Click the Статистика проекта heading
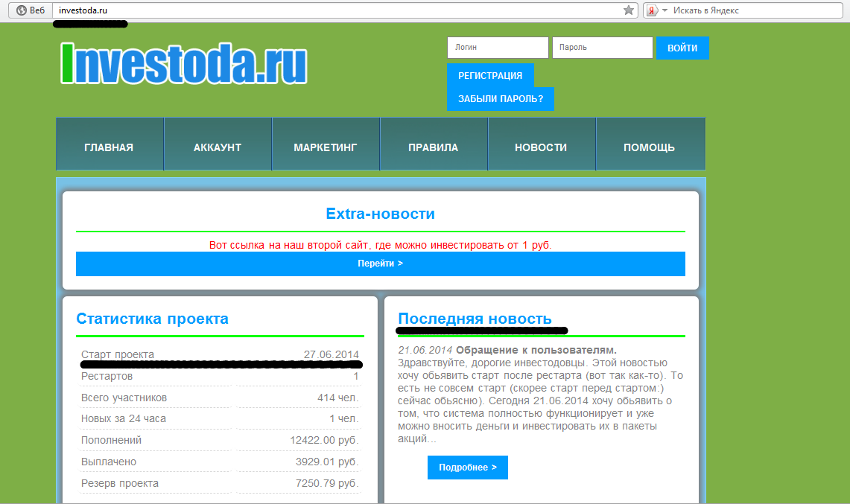This screenshot has height=504, width=850. (152, 319)
